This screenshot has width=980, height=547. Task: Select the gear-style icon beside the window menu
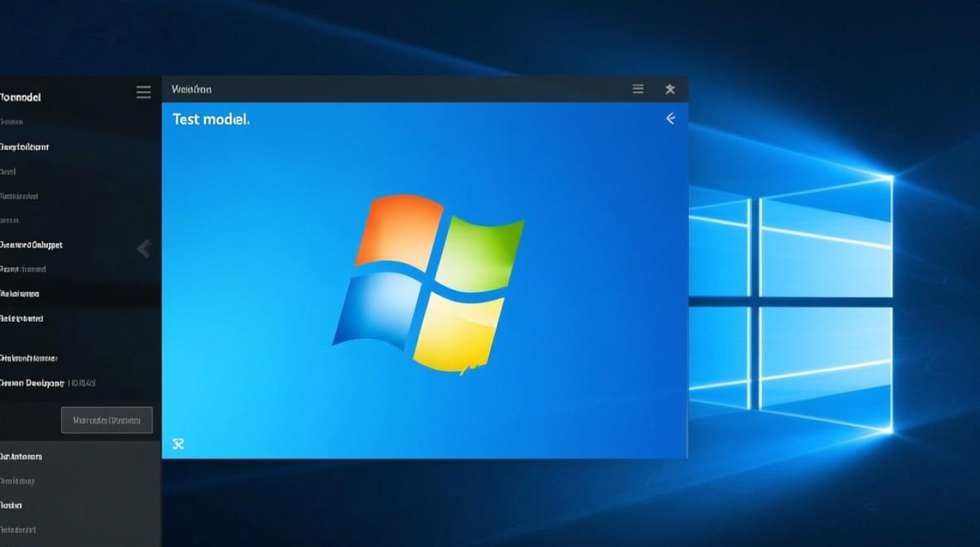pyautogui.click(x=670, y=89)
